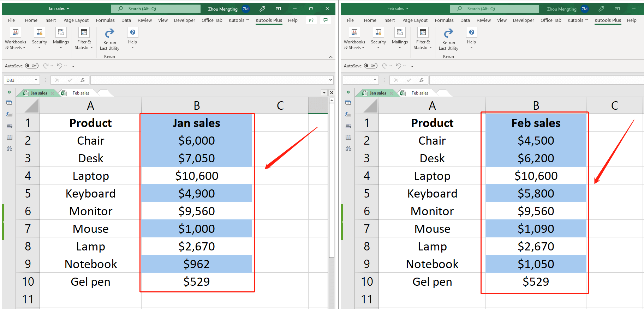Open Column List icon in right sidebar

tap(348, 137)
